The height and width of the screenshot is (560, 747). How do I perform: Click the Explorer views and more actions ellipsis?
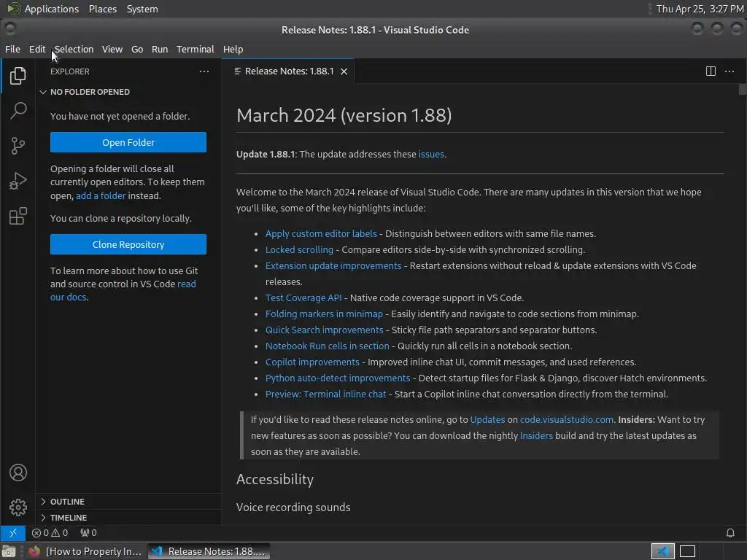pos(204,71)
